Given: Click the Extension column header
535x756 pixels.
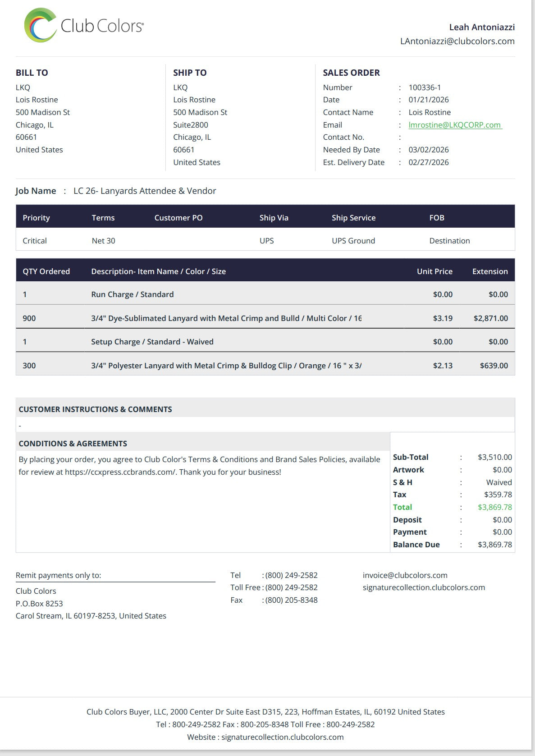Looking at the screenshot, I should click(x=489, y=271).
